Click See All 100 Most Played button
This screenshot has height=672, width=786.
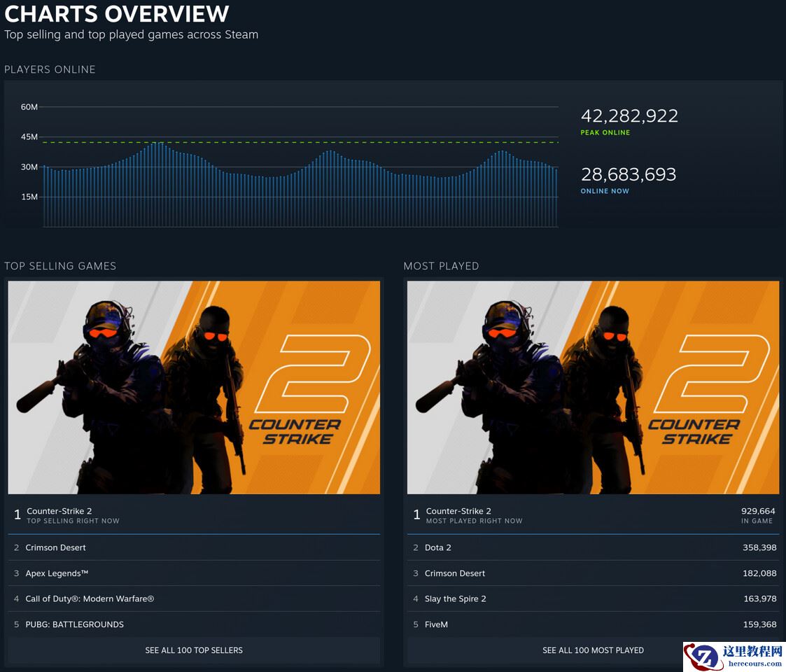[593, 650]
